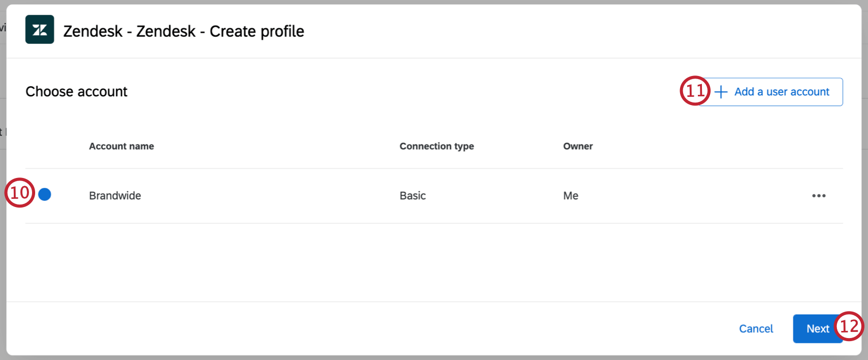Viewport: 868px width, 360px height.
Task: Open the three-dot options for Brandwide
Action: click(819, 196)
